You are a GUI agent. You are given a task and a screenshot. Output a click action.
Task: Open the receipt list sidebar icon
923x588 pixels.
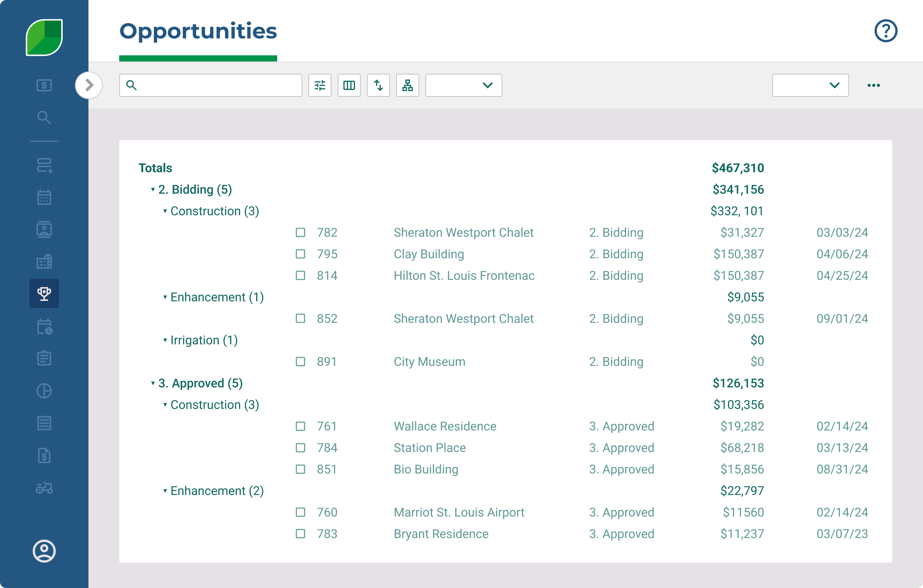[x=44, y=423]
